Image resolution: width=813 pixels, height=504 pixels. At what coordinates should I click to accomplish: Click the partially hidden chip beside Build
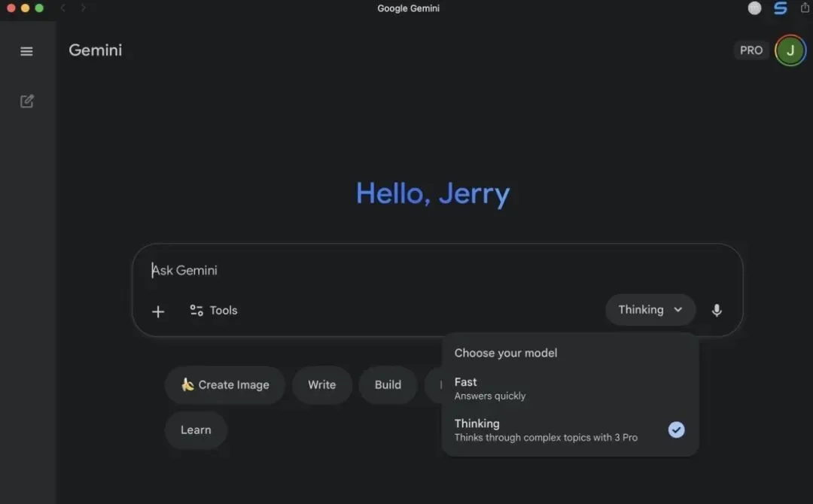pyautogui.click(x=434, y=385)
